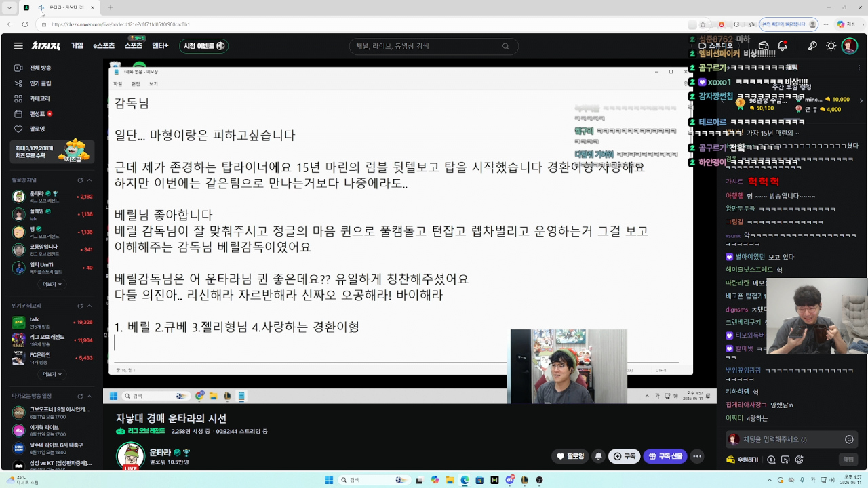Screen dimensions: 868x488
Task: Open the talk popular category
Action: [x=52, y=322]
